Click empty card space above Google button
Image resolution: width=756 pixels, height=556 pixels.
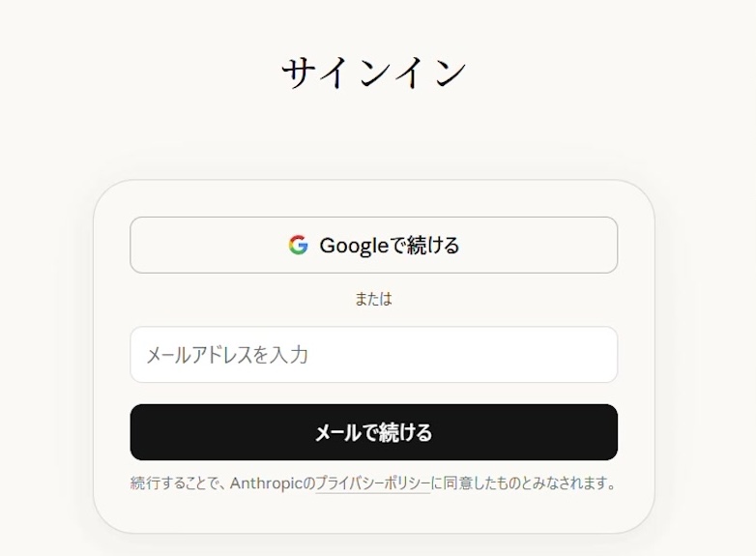pos(373,199)
